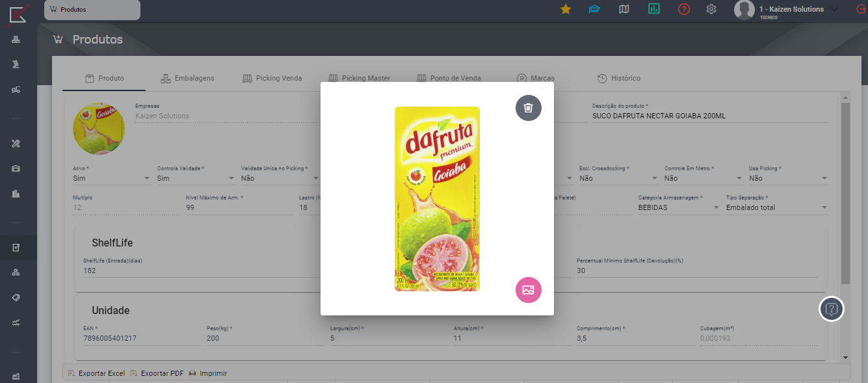Click the 'Unidade' section heading
868x383 pixels.
pos(111,310)
